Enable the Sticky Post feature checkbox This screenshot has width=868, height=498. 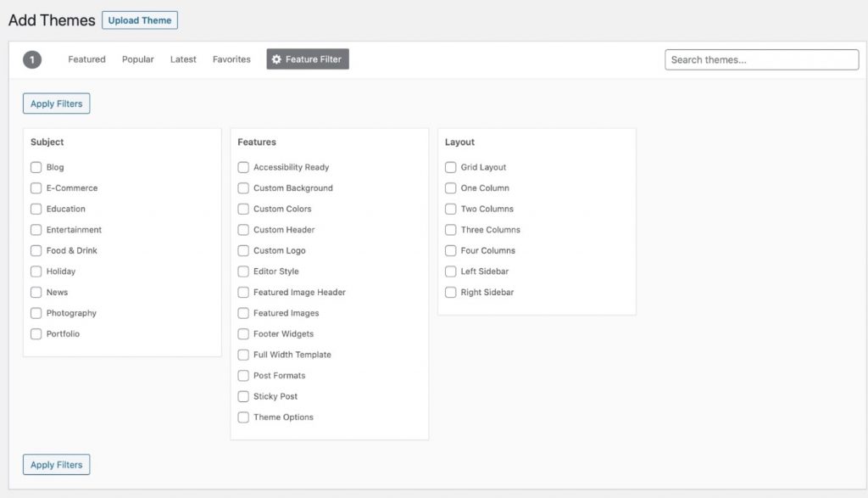(x=243, y=396)
